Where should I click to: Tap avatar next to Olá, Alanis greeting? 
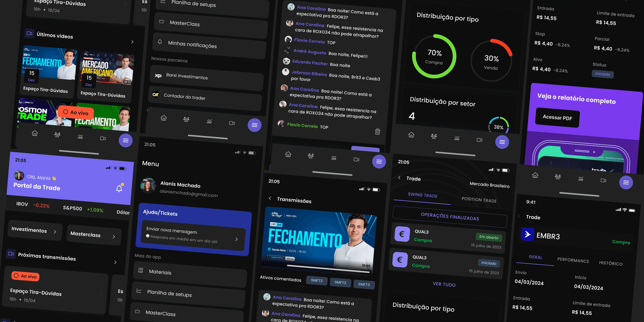point(19,175)
